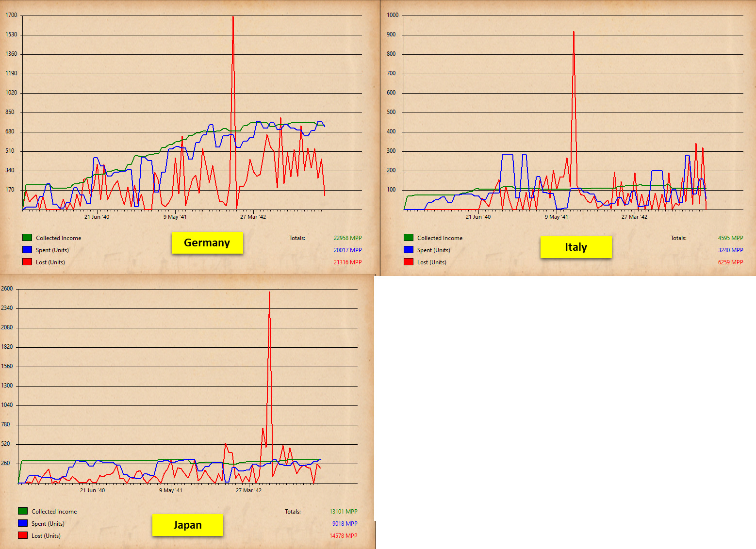Choose the 'Spent (Units)' legend label for Japan
The height and width of the screenshot is (549, 756).
tap(48, 524)
